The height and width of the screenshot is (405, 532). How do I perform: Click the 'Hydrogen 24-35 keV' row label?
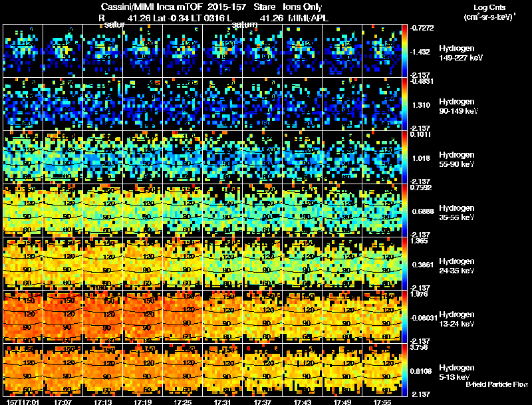tap(457, 265)
